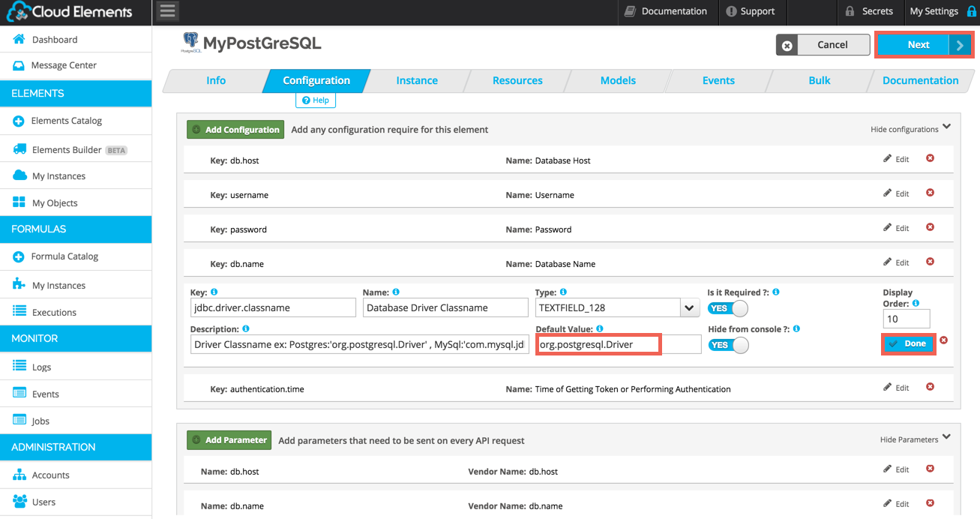The width and height of the screenshot is (980, 519).
Task: Click the Display Order field
Action: (x=907, y=319)
